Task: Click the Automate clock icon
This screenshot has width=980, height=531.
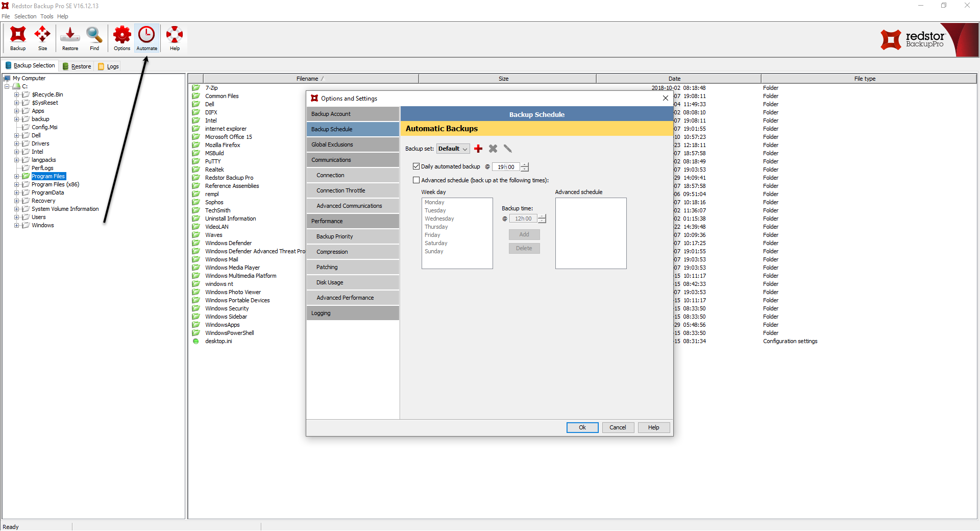Action: (x=147, y=38)
